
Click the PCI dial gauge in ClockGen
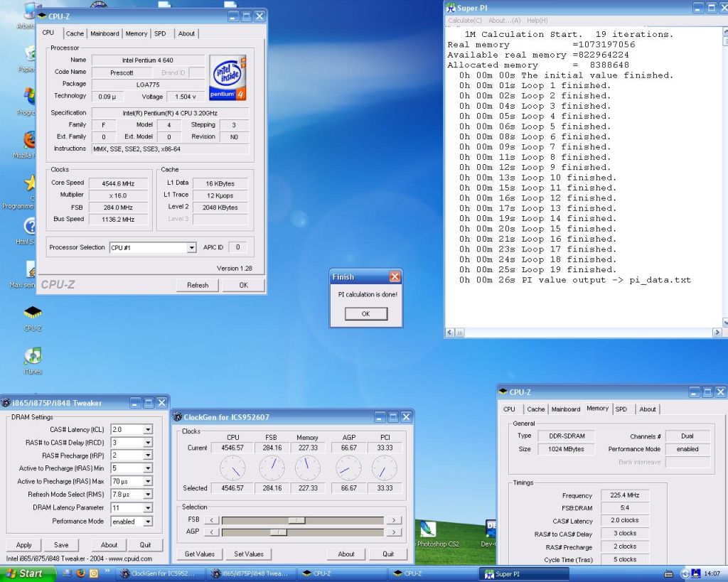(x=385, y=468)
